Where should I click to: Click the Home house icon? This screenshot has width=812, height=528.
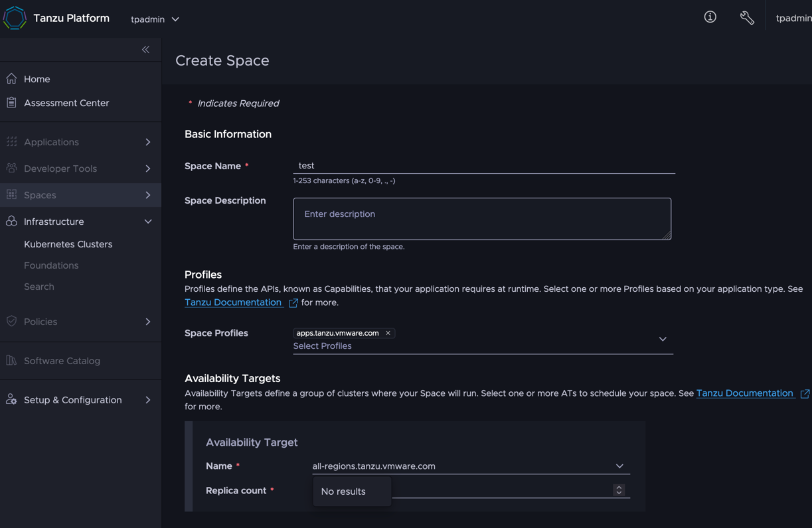tap(11, 78)
